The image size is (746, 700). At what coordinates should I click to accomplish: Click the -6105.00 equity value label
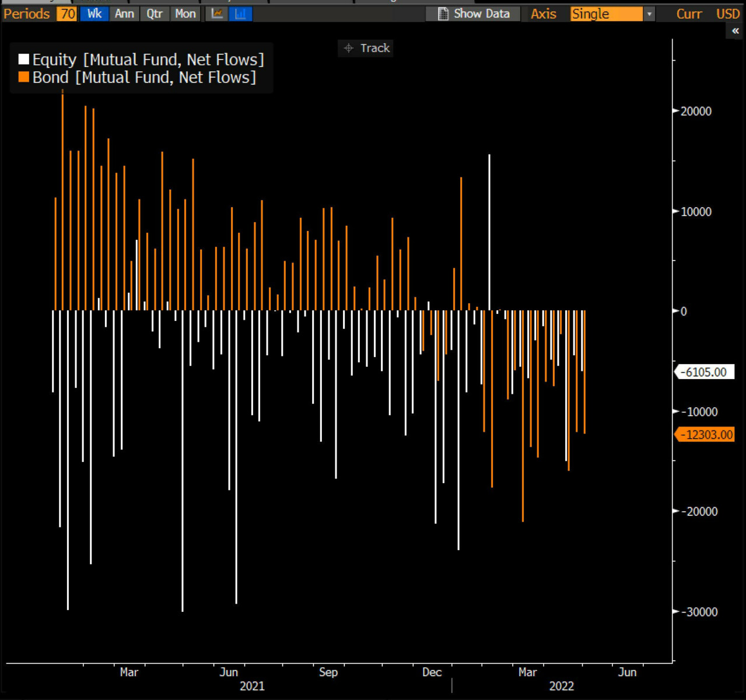point(706,372)
